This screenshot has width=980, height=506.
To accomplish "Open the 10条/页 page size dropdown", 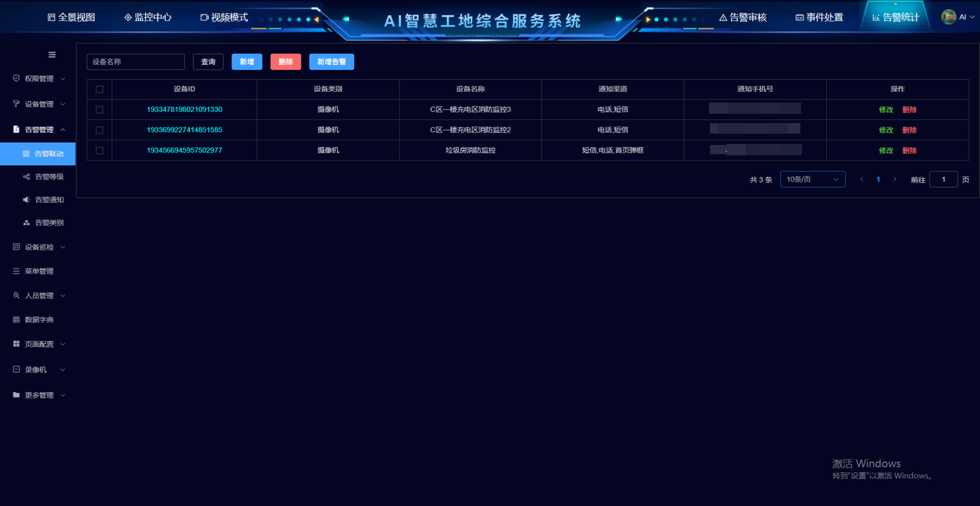I will pos(812,179).
